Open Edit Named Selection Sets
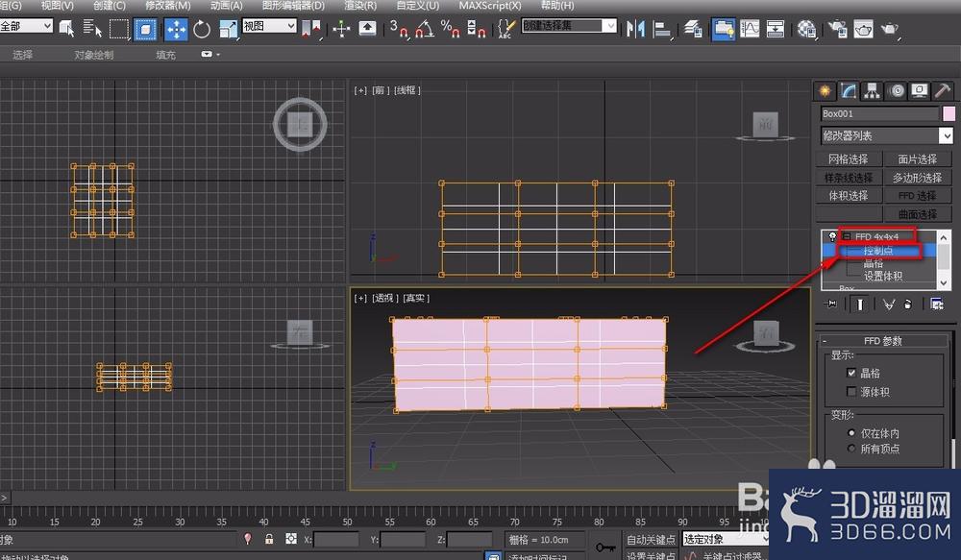Image resolution: width=961 pixels, height=560 pixels. [x=505, y=28]
